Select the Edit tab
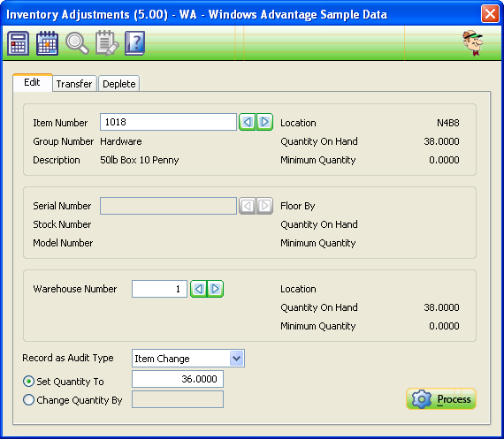Screen dimensions: 504x439 (x=33, y=82)
